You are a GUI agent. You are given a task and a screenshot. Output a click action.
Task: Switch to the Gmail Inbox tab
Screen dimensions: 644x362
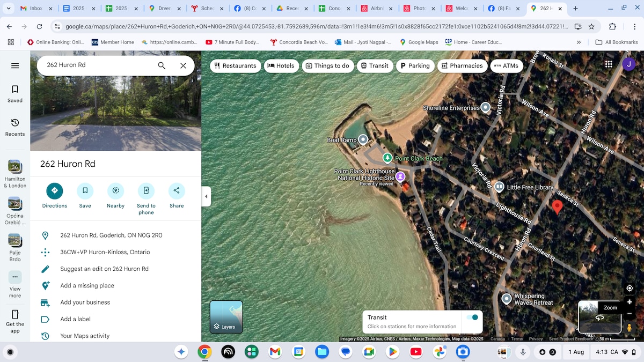click(36, 9)
